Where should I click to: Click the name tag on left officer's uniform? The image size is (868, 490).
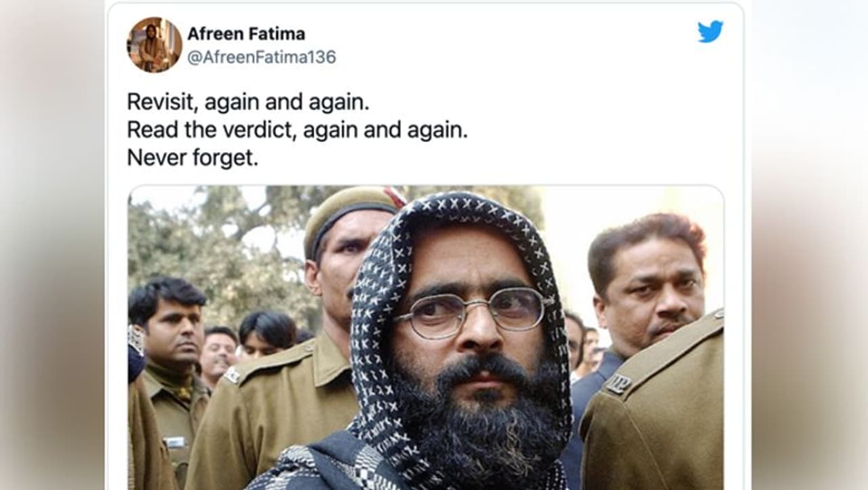click(x=175, y=442)
